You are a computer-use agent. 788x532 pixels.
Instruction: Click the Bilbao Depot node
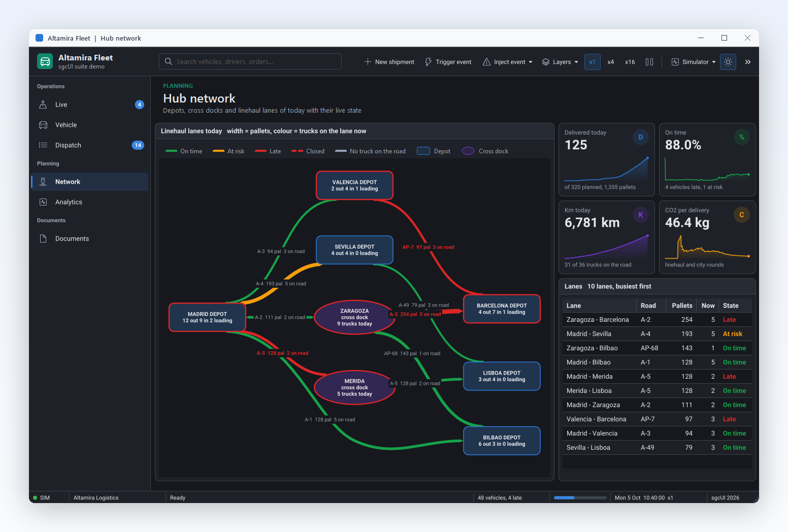(502, 441)
